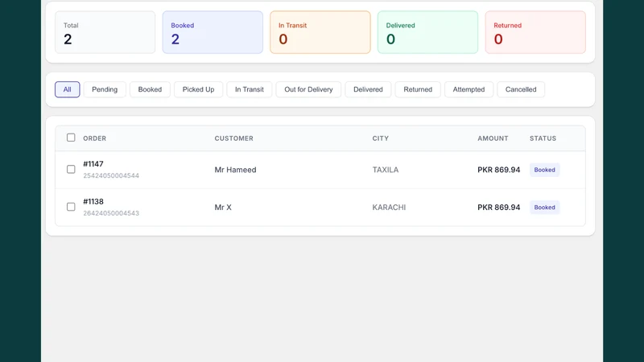Click the AMOUNT column header
Screen dimensions: 644x362
[x=493, y=138]
